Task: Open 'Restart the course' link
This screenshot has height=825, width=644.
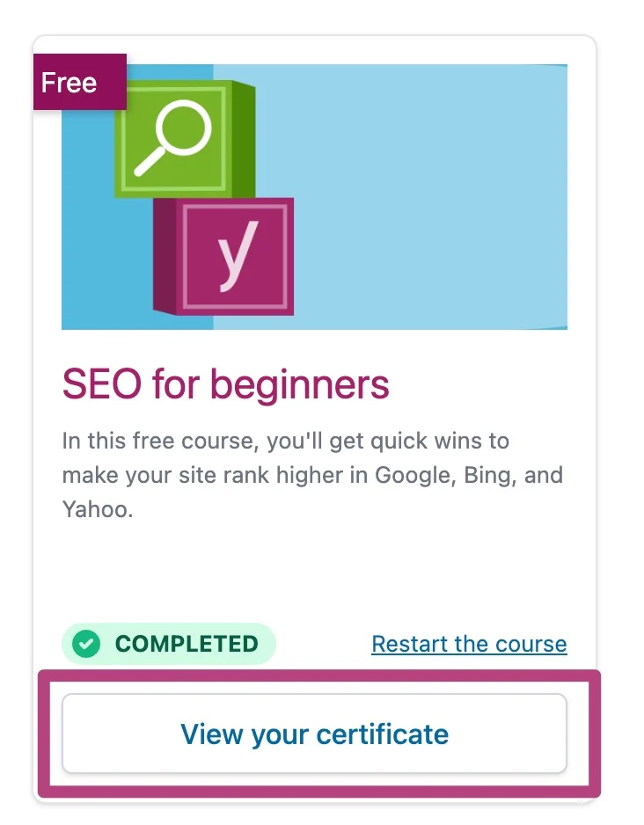Action: (x=469, y=644)
